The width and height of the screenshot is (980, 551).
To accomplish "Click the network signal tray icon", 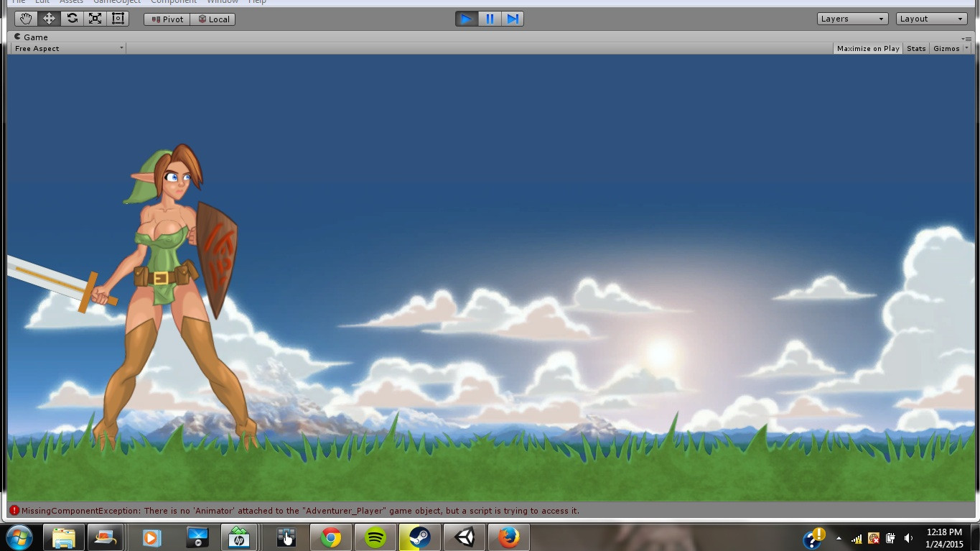I will (x=857, y=538).
